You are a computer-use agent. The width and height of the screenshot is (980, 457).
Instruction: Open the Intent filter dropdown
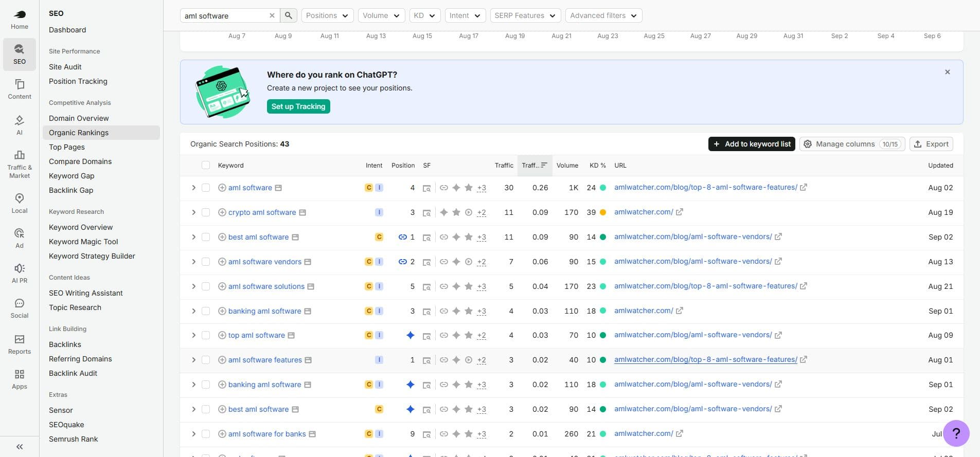point(465,15)
